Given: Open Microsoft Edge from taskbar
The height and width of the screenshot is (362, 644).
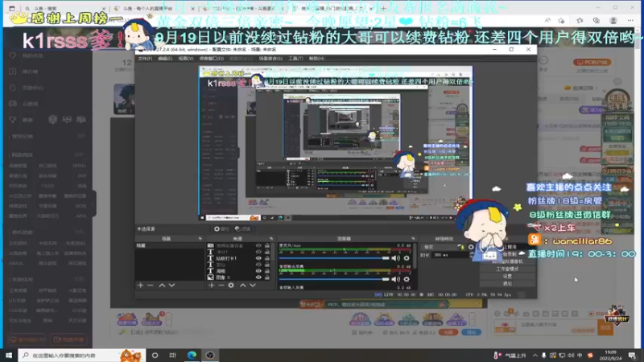Looking at the screenshot, I should [x=192, y=355].
